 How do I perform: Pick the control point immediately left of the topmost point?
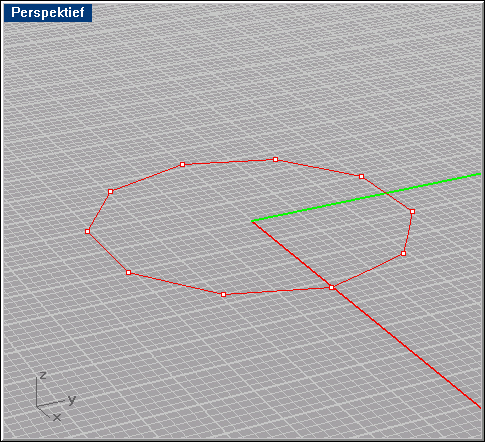(182, 165)
